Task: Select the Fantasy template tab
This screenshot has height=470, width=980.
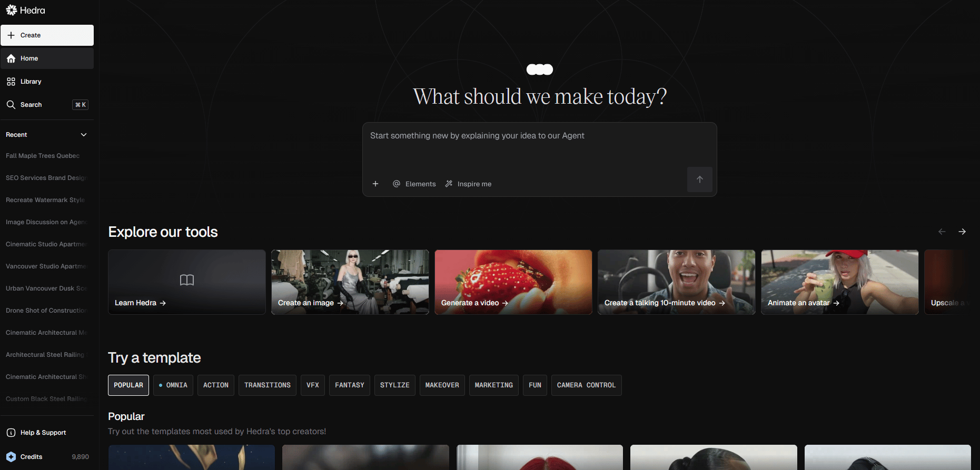Action: coord(350,385)
